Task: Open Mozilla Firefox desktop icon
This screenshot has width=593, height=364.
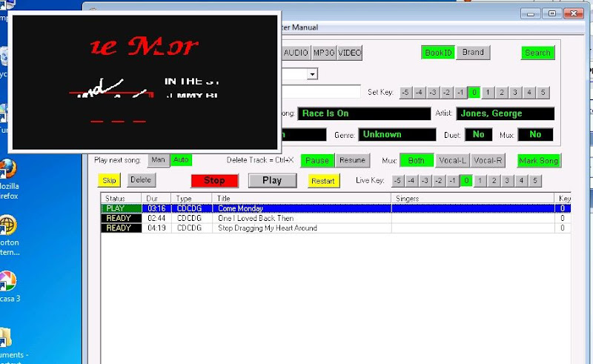Action: pyautogui.click(x=8, y=179)
